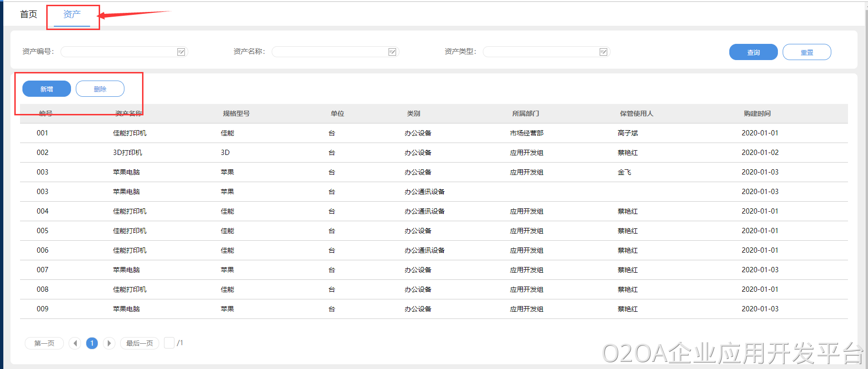Click the edit icon in 资产类型 field
The image size is (868, 369).
(x=603, y=52)
